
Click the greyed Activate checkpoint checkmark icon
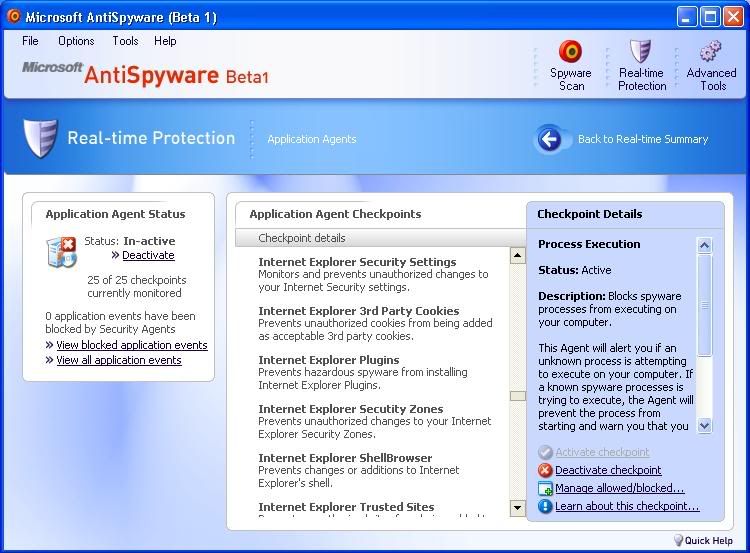[545, 452]
